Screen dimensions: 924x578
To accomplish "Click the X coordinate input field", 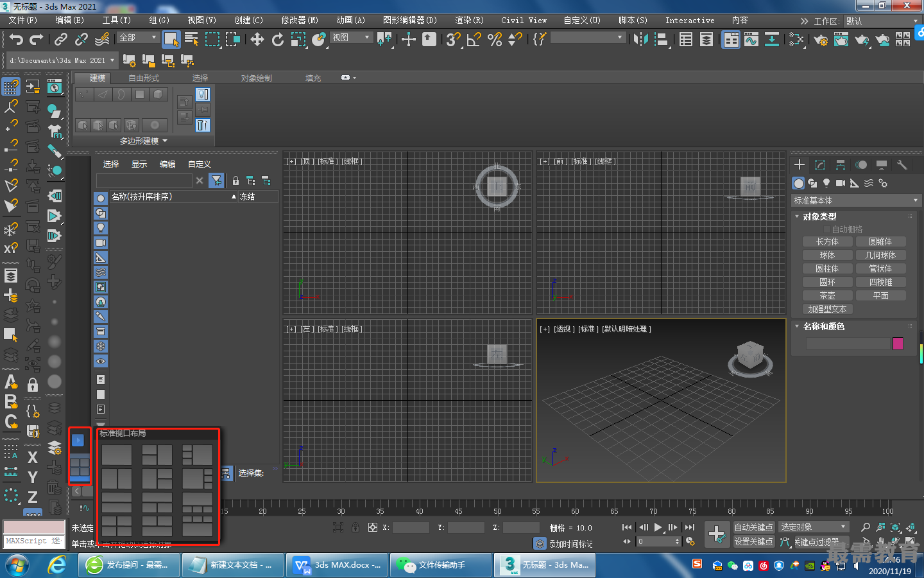I will point(411,527).
